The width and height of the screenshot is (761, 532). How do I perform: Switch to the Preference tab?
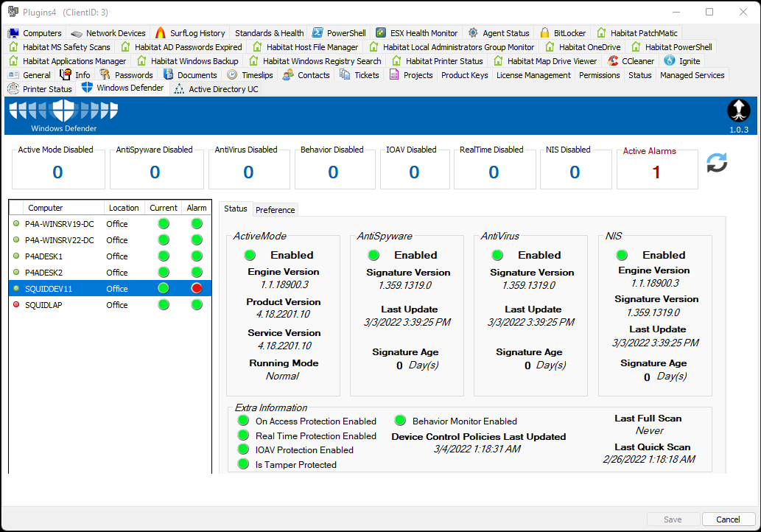coord(276,210)
